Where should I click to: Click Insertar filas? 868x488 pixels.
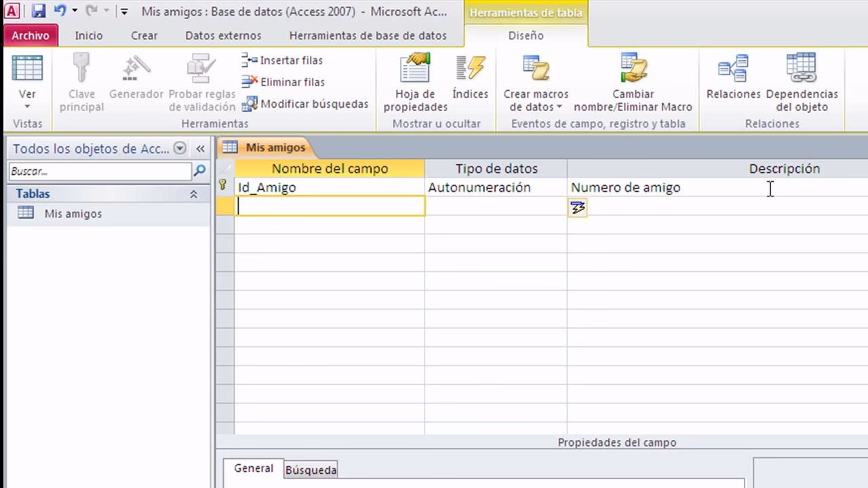[x=282, y=60]
